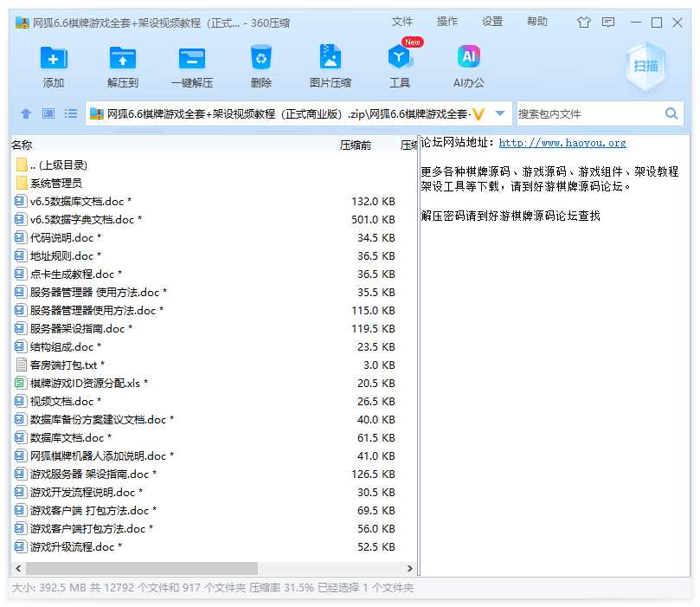Image resolution: width=700 pixels, height=607 pixels.
Task: Click the doc icon of 结构组成.doc
Action: (20, 346)
